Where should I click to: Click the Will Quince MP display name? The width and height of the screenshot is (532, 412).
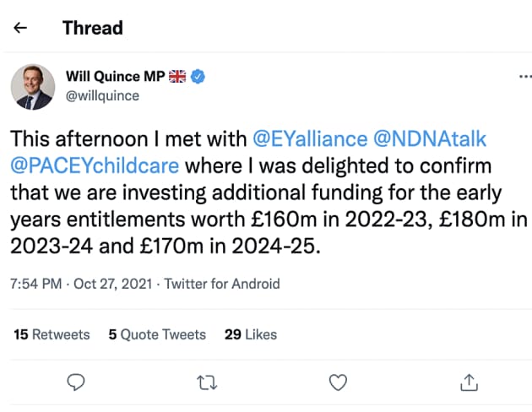pyautogui.click(x=115, y=77)
